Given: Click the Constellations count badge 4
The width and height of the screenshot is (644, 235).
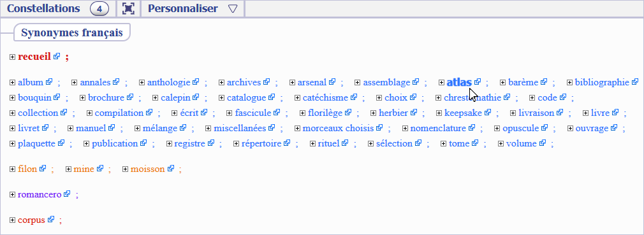Looking at the screenshot, I should (99, 9).
